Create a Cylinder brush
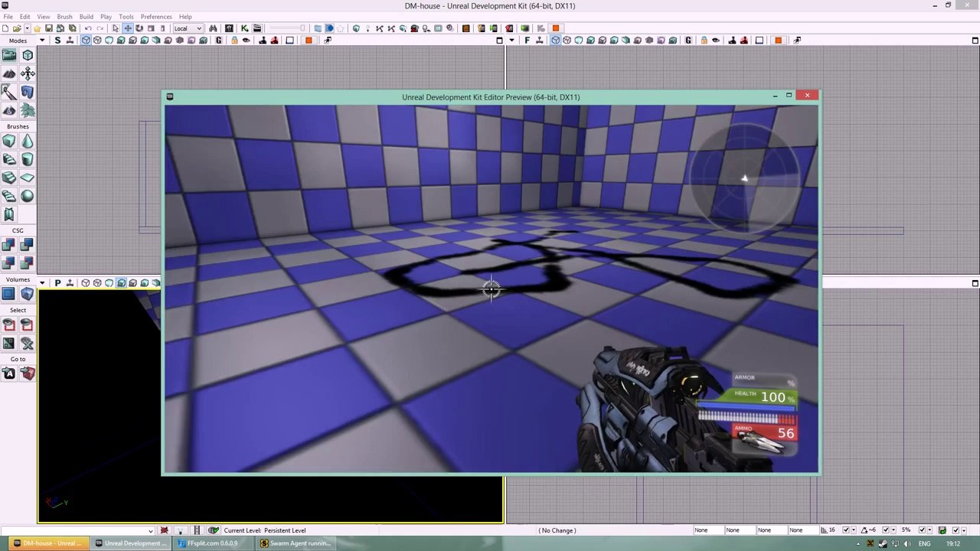 (x=28, y=159)
